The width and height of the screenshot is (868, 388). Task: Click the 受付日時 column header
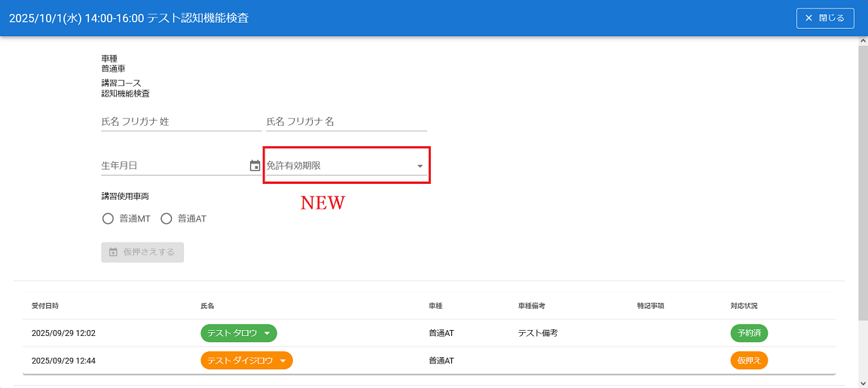pos(45,306)
